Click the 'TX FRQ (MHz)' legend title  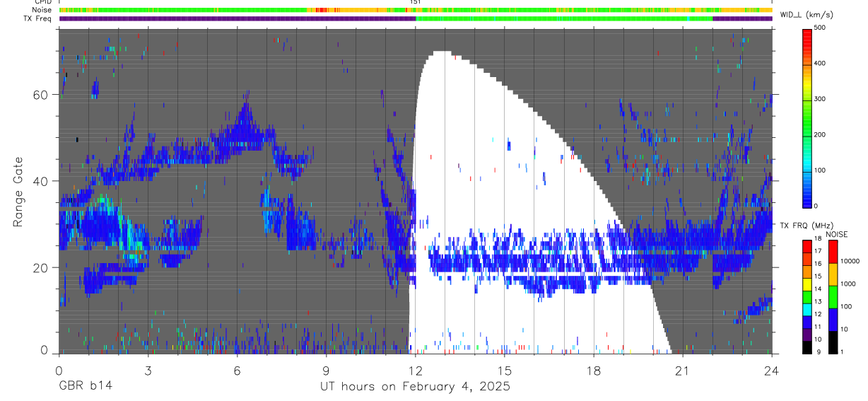click(806, 226)
